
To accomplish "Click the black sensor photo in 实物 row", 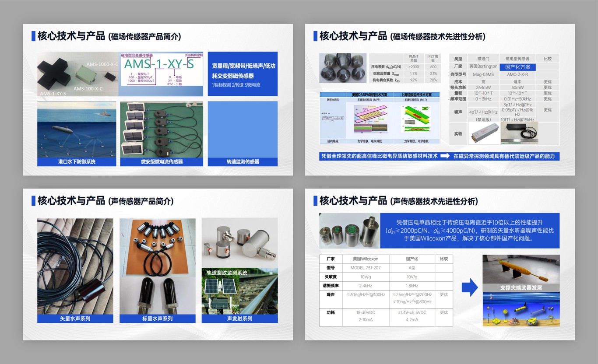I will point(519,133).
